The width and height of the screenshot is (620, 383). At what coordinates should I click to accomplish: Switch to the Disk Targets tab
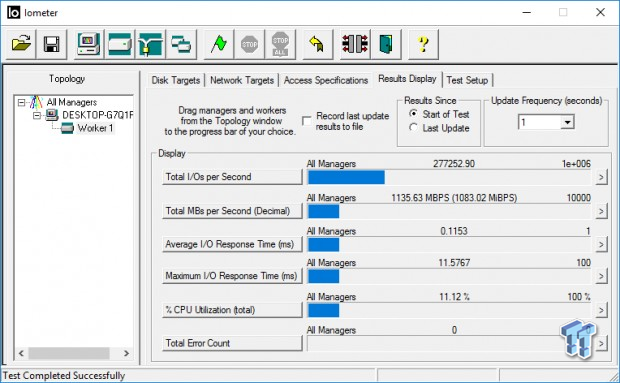point(176,80)
